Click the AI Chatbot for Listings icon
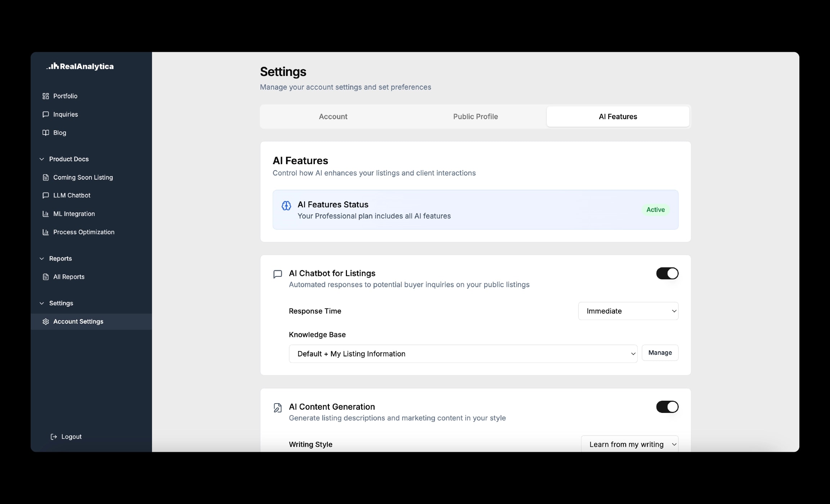830x504 pixels. 278,274
